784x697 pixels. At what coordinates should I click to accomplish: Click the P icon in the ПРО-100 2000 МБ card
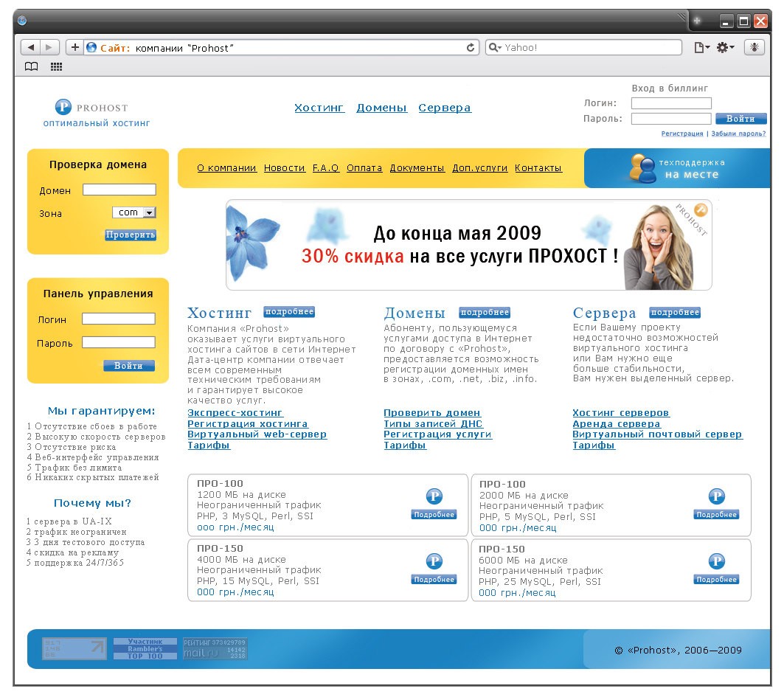[716, 496]
